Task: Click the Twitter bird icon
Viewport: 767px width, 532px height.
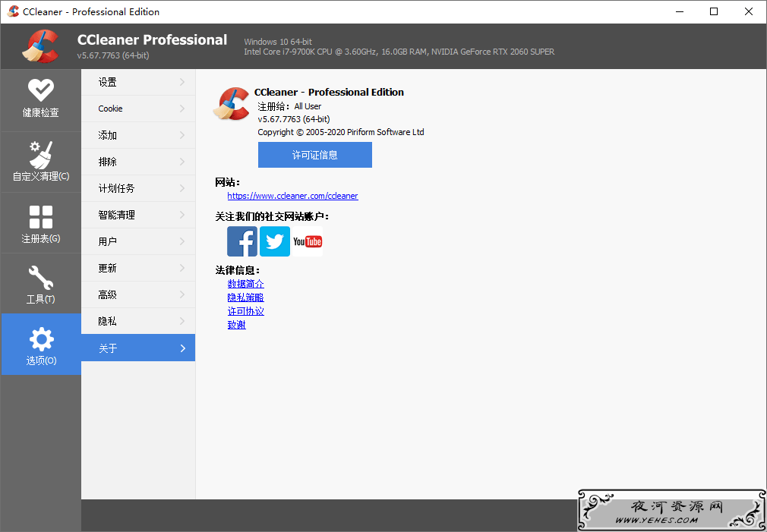Action: pyautogui.click(x=274, y=241)
